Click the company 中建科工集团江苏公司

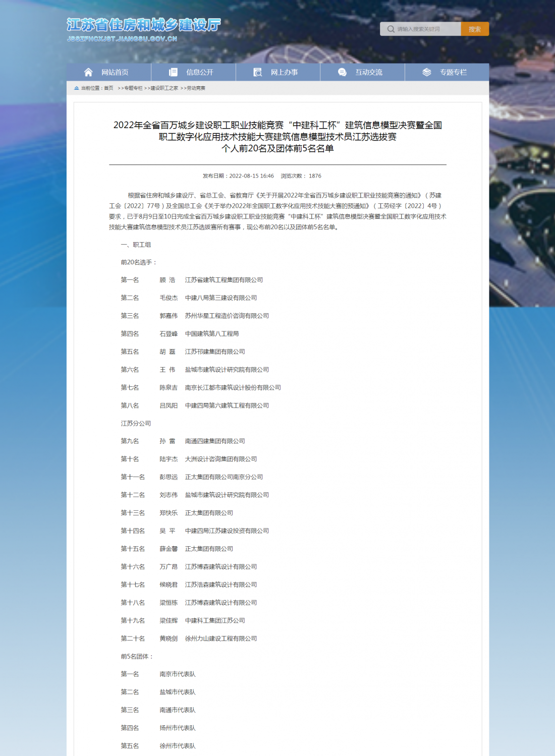pyautogui.click(x=215, y=621)
